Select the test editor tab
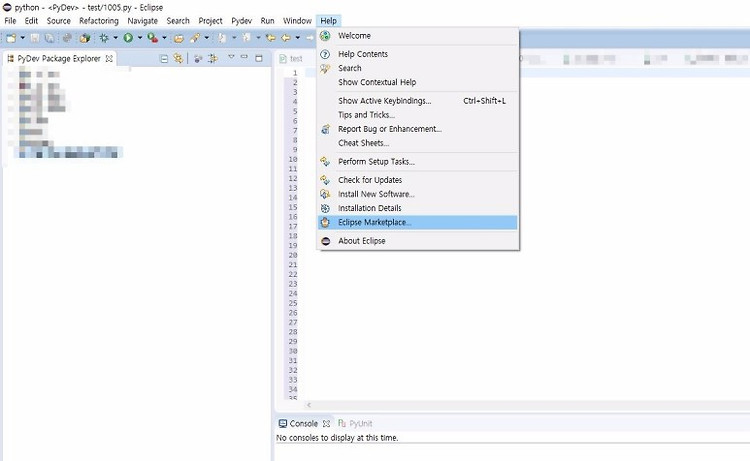The height and width of the screenshot is (461, 750). pos(291,59)
